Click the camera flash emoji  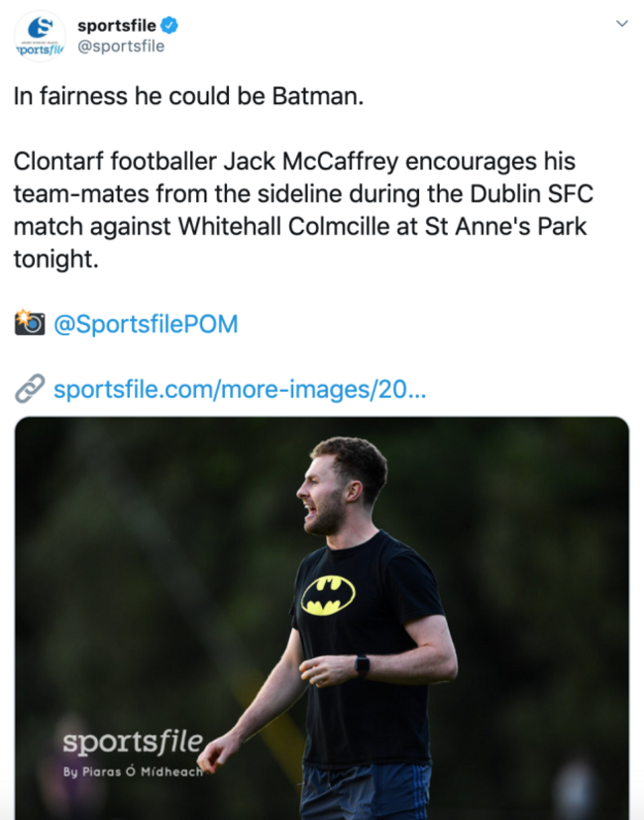[x=30, y=323]
